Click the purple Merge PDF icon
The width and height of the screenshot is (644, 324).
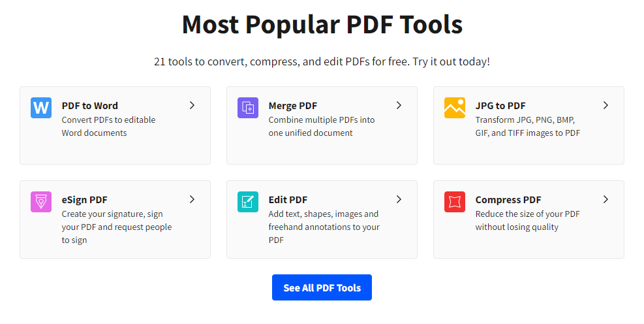[248, 108]
